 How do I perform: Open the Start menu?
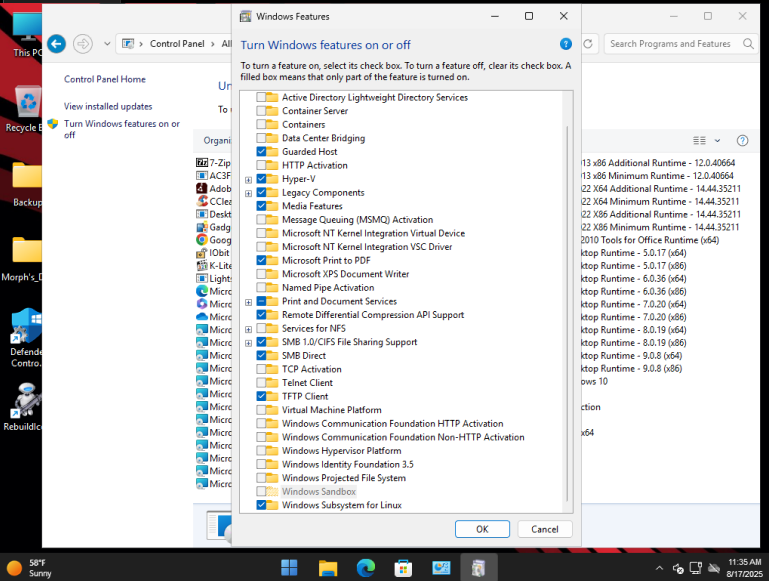tap(289, 568)
